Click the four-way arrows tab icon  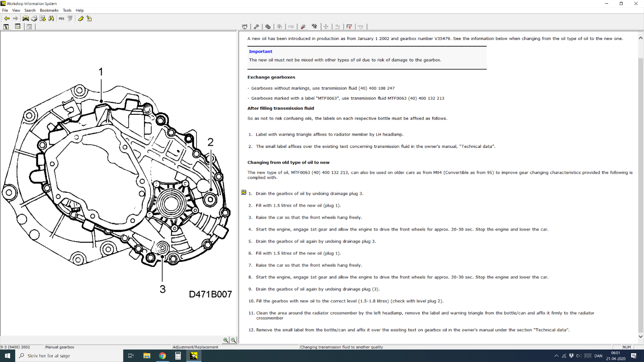[326, 27]
